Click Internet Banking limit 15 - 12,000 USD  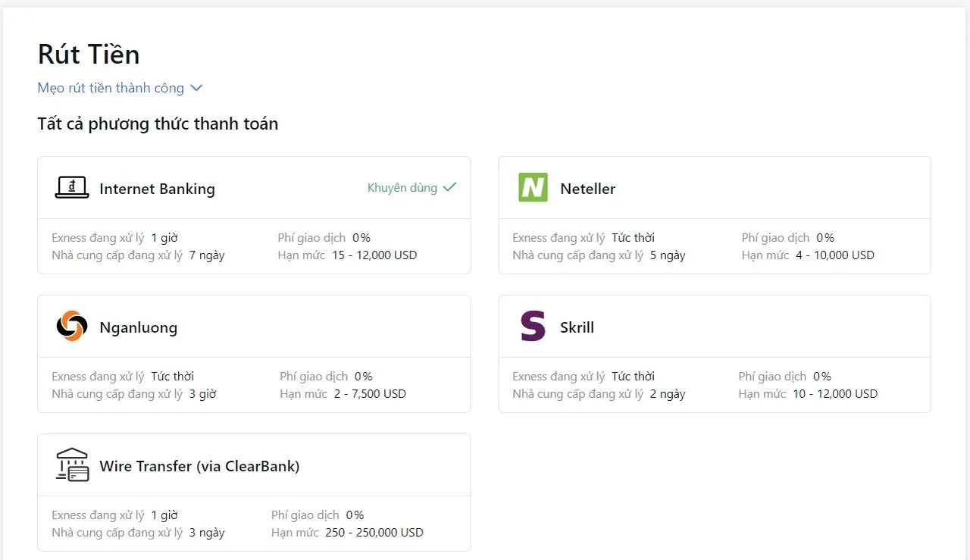pos(374,255)
